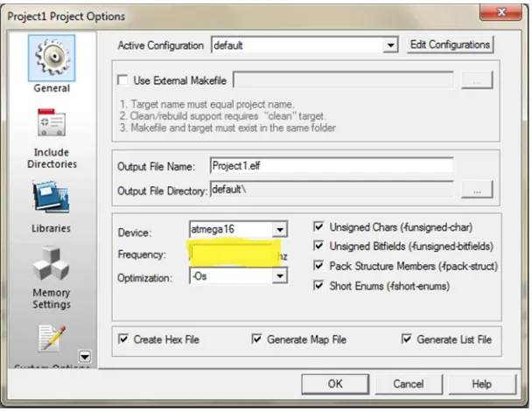Click the Edit Configurations button
This screenshot has height=411, width=532.
point(450,45)
